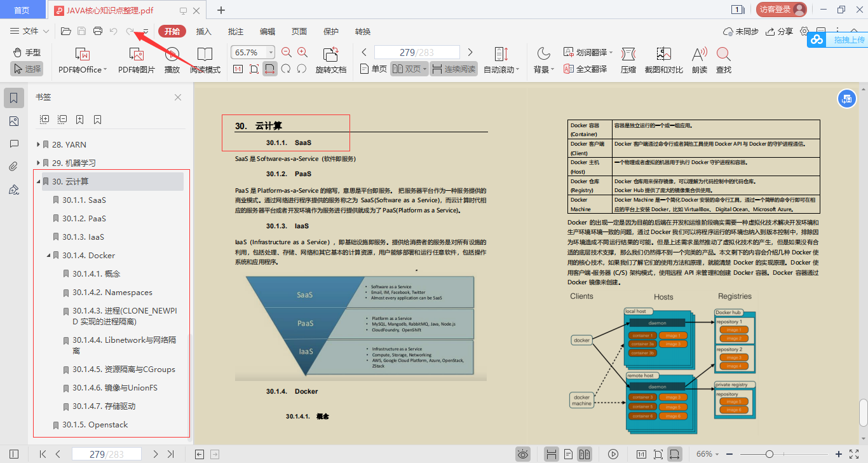Set actual size with ribbon 1:1 icon

pyautogui.click(x=238, y=69)
